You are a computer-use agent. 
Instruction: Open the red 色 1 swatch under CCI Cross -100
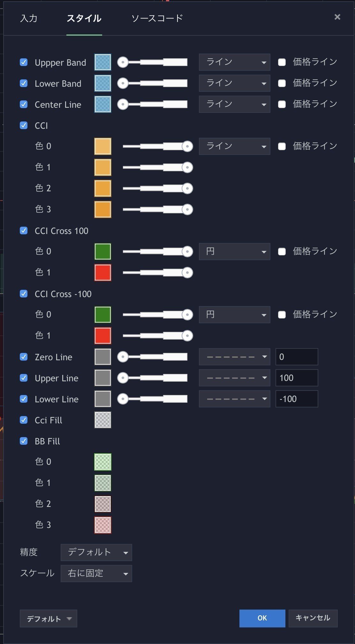[x=102, y=335]
